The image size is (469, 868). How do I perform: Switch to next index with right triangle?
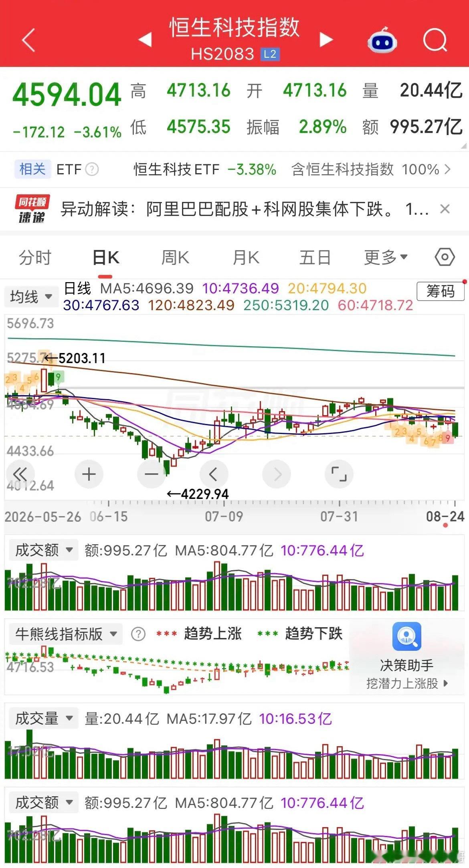point(326,40)
